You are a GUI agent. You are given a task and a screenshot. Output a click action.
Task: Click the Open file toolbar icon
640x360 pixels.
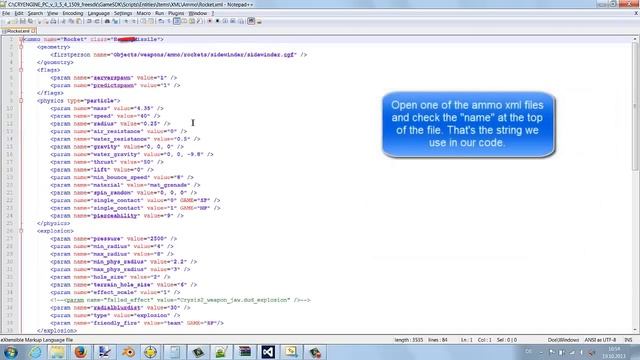pos(15,21)
